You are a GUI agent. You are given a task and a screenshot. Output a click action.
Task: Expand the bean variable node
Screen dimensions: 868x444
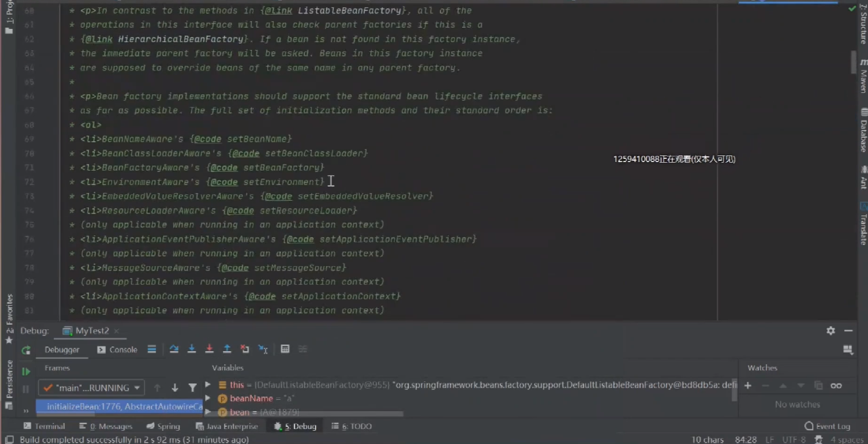pyautogui.click(x=208, y=412)
